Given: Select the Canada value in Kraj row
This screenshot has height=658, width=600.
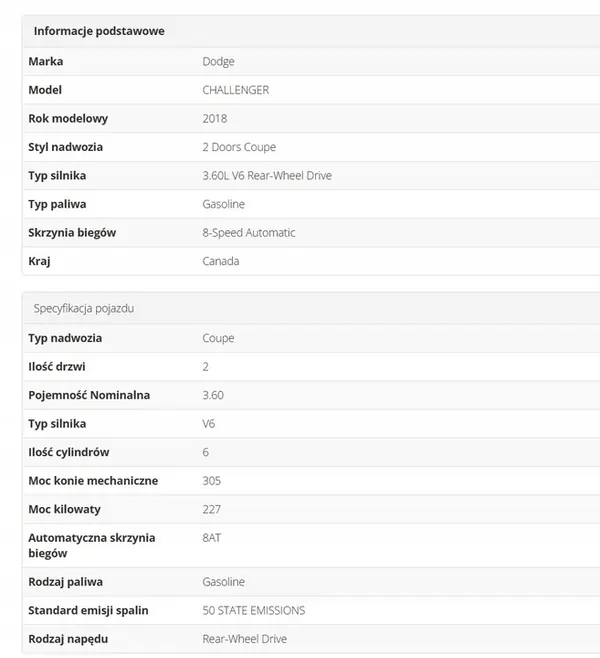Looking at the screenshot, I should pos(221,261).
